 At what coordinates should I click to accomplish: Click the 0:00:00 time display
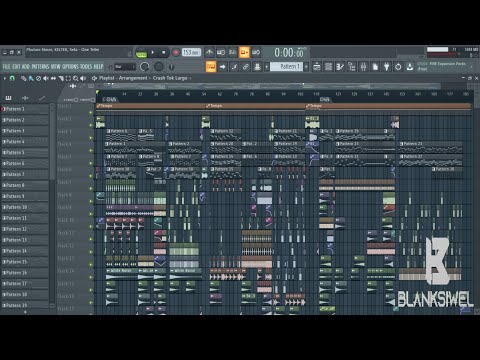tap(289, 53)
